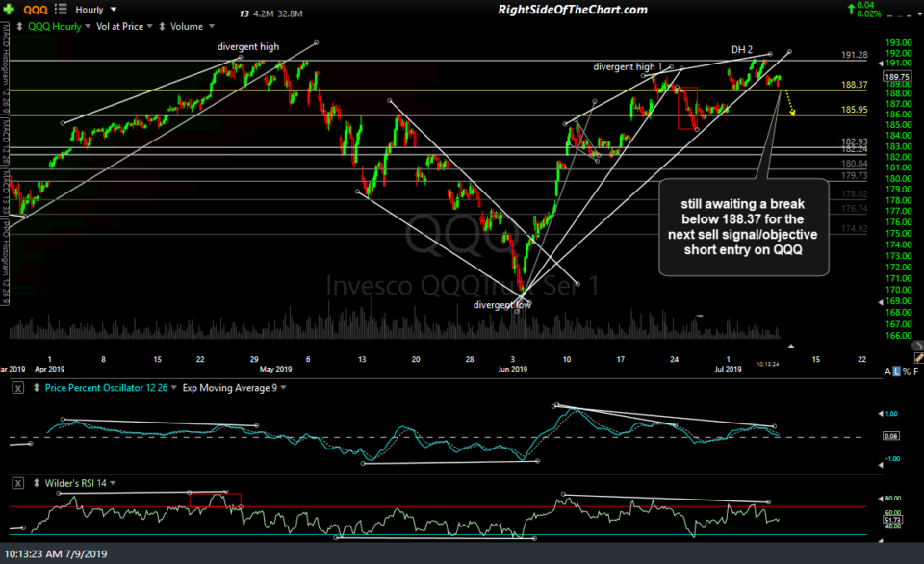Click the double-arrow icon beside Volume indicator

tap(162, 25)
